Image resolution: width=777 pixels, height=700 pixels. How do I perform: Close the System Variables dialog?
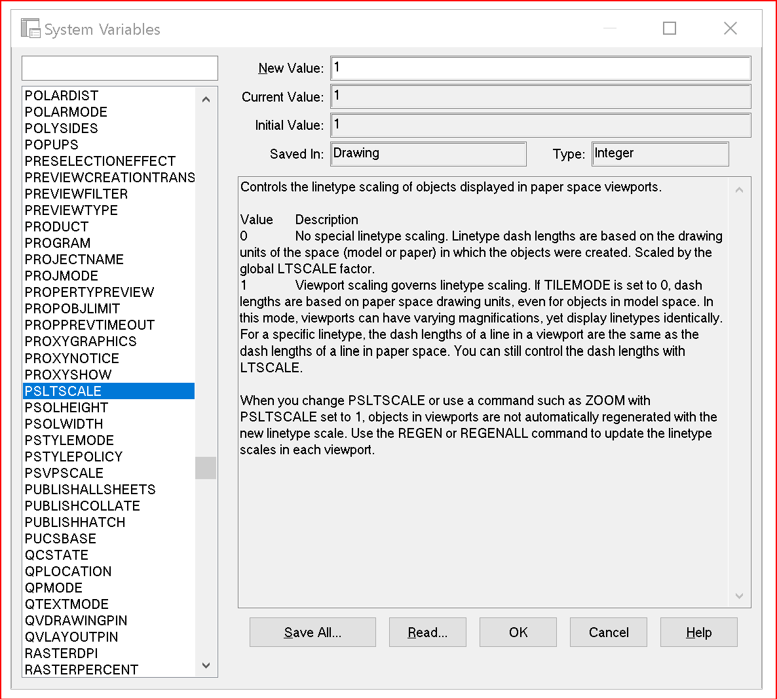(x=730, y=28)
